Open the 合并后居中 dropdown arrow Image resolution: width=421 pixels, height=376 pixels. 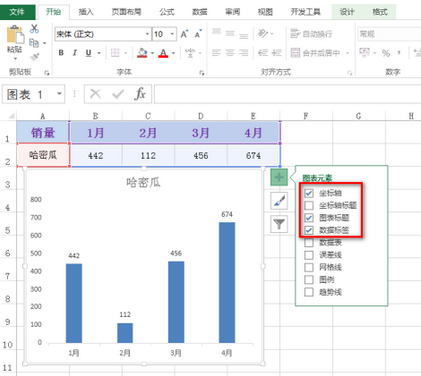click(347, 53)
